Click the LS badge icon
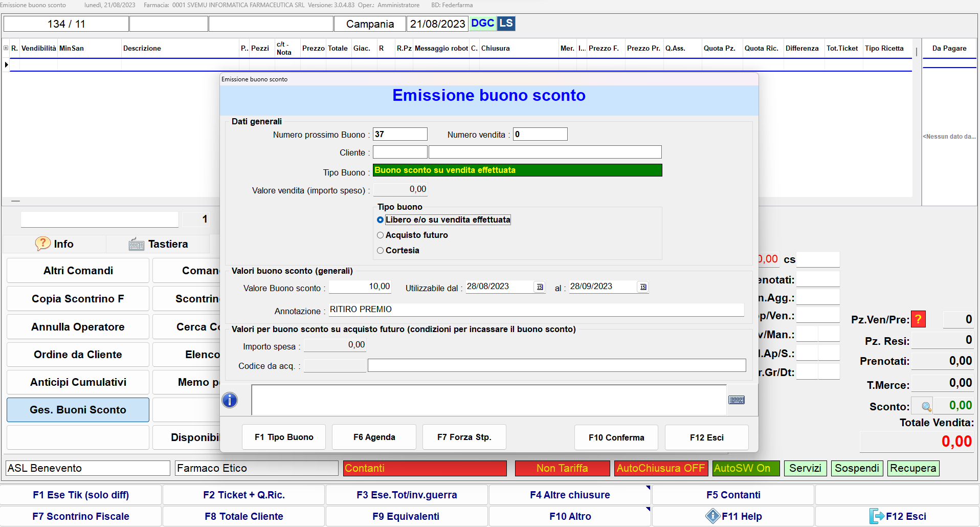Image resolution: width=980 pixels, height=527 pixels. [506, 24]
